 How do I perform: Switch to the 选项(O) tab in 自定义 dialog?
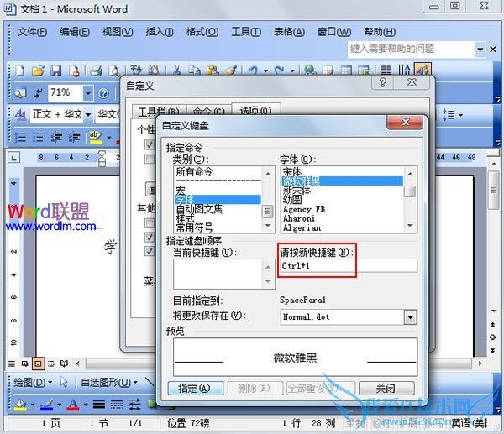[x=256, y=111]
